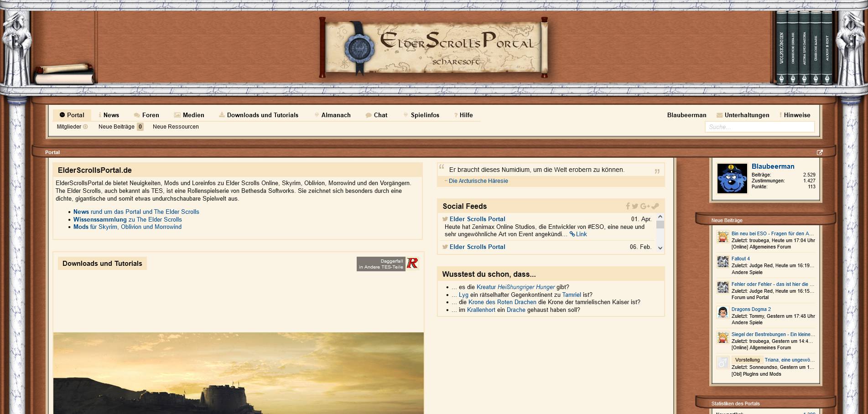Expand the Mitglieder dropdown arrow

coord(85,127)
